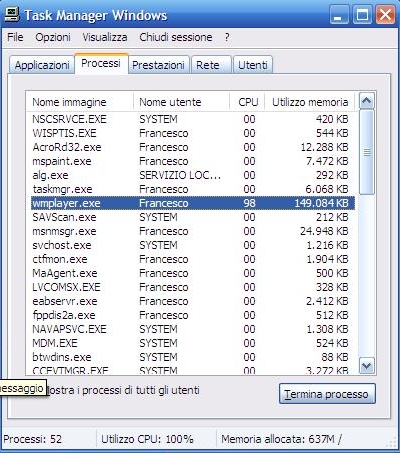Click SERVIZIO LOC... user name cell
This screenshot has width=400, height=453.
[180, 175]
